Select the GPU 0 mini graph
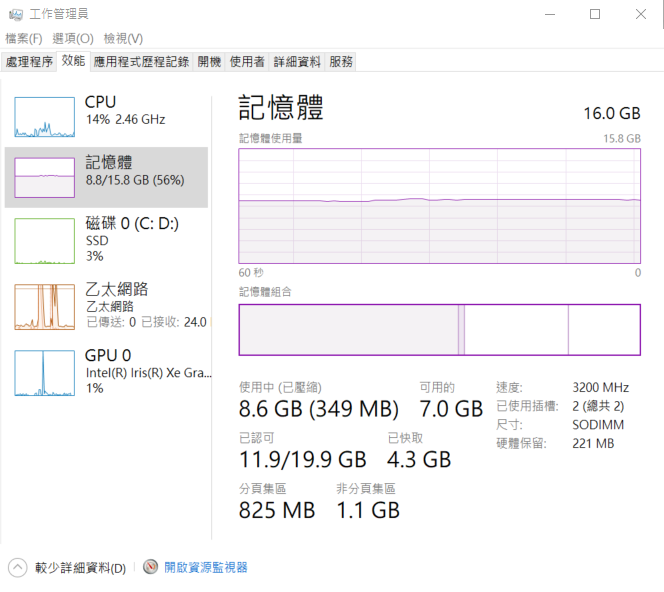 (44, 373)
